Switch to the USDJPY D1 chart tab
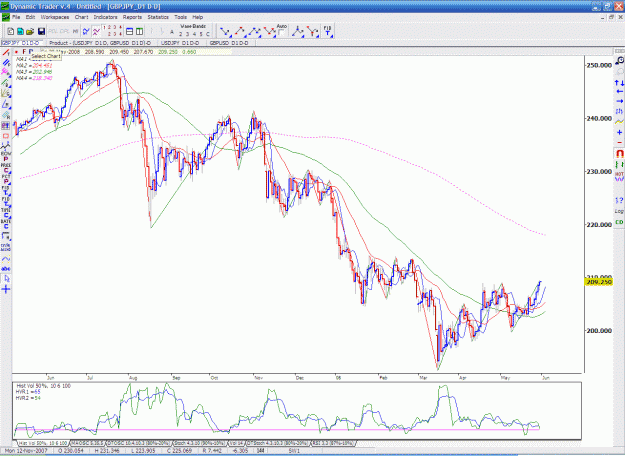 coord(180,43)
